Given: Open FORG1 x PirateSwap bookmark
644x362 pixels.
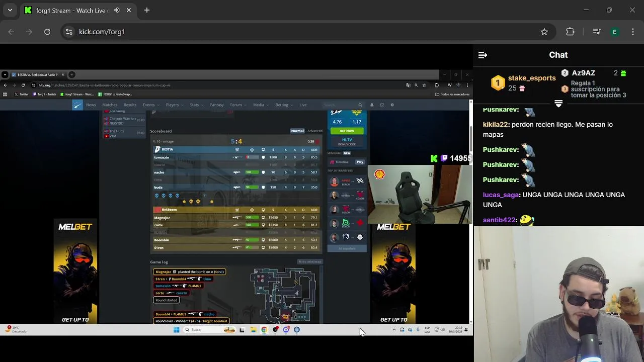Looking at the screenshot, I should 115,94.
